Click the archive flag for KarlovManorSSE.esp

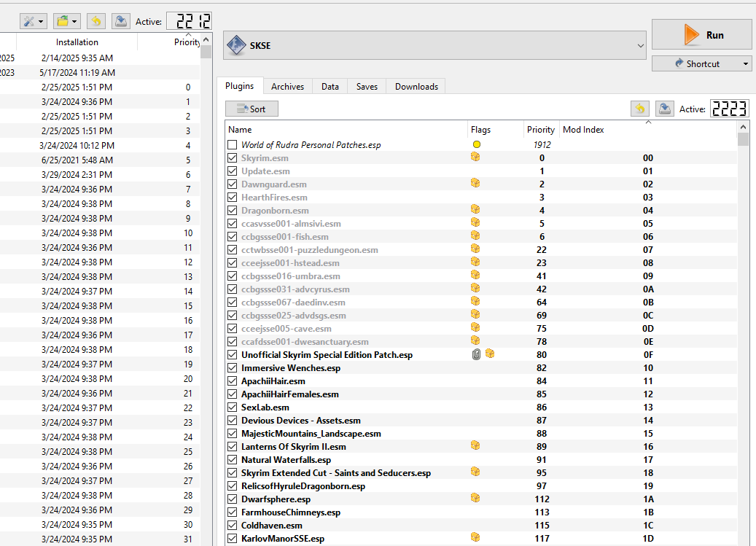click(x=475, y=537)
